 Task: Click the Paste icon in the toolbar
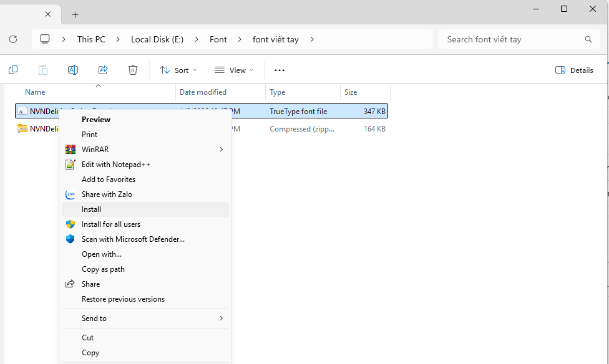[x=43, y=70]
